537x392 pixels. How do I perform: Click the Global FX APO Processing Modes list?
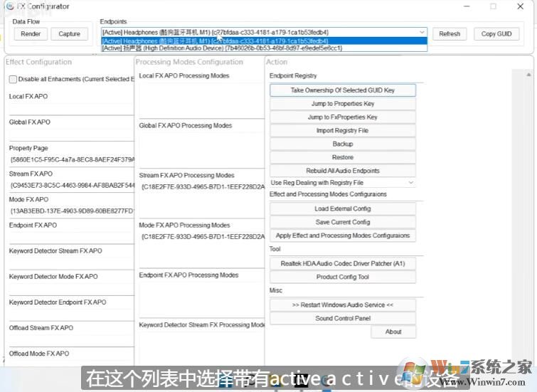(x=202, y=149)
